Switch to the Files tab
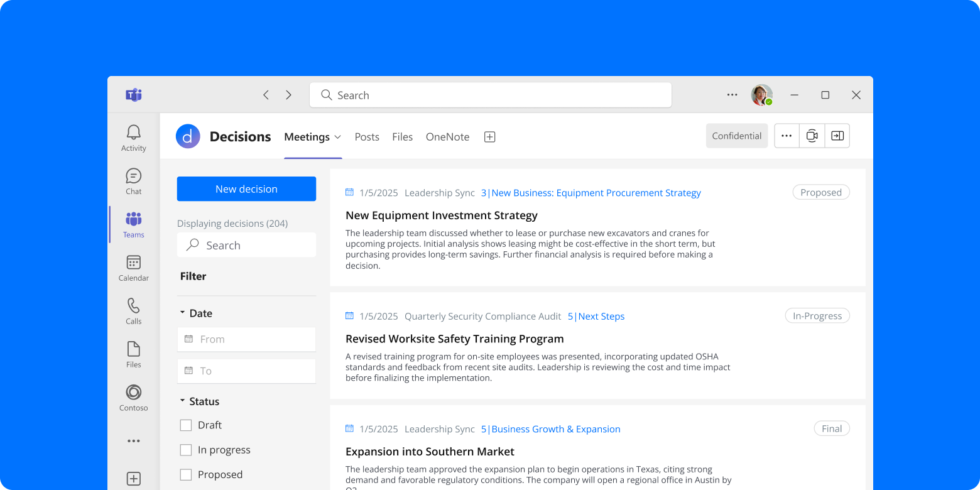 click(x=402, y=137)
